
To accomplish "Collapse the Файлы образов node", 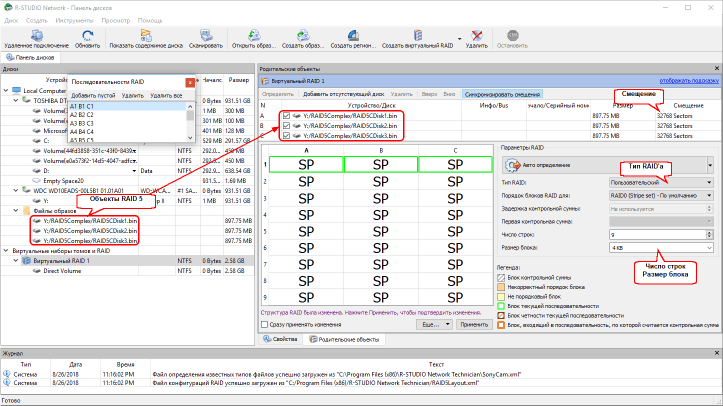I will click(16, 211).
